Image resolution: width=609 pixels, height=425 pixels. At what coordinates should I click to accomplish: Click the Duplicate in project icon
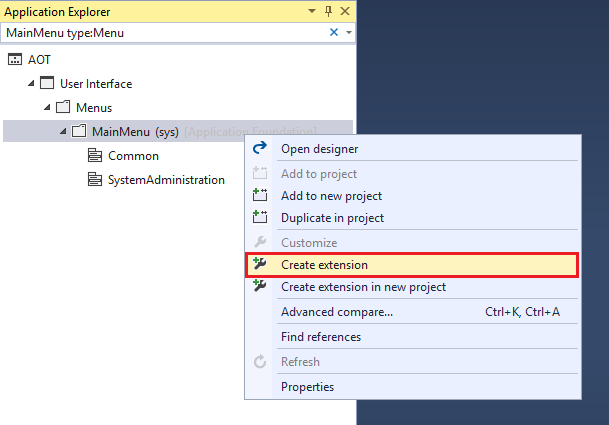point(260,218)
